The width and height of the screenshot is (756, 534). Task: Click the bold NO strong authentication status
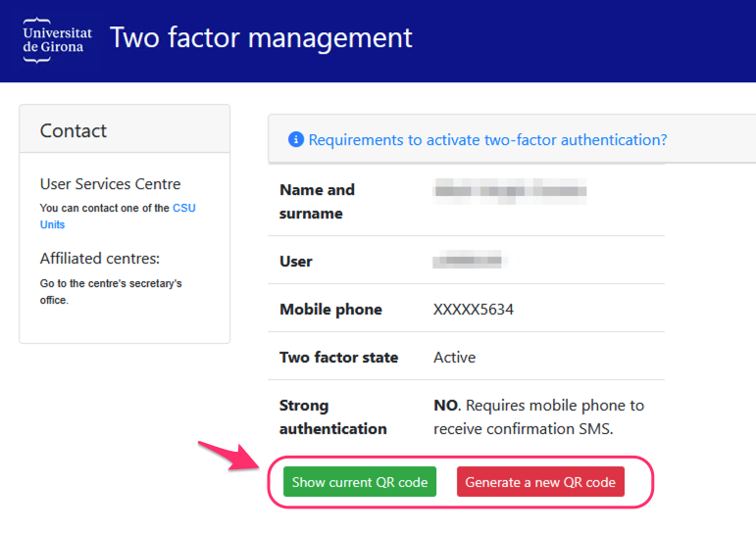tap(445, 406)
